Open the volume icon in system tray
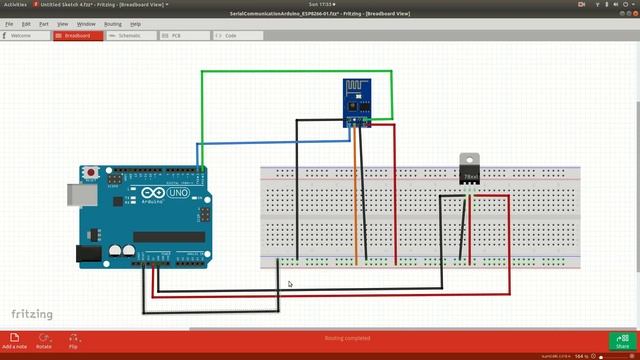Image resolution: width=640 pixels, height=360 pixels. 616,4
